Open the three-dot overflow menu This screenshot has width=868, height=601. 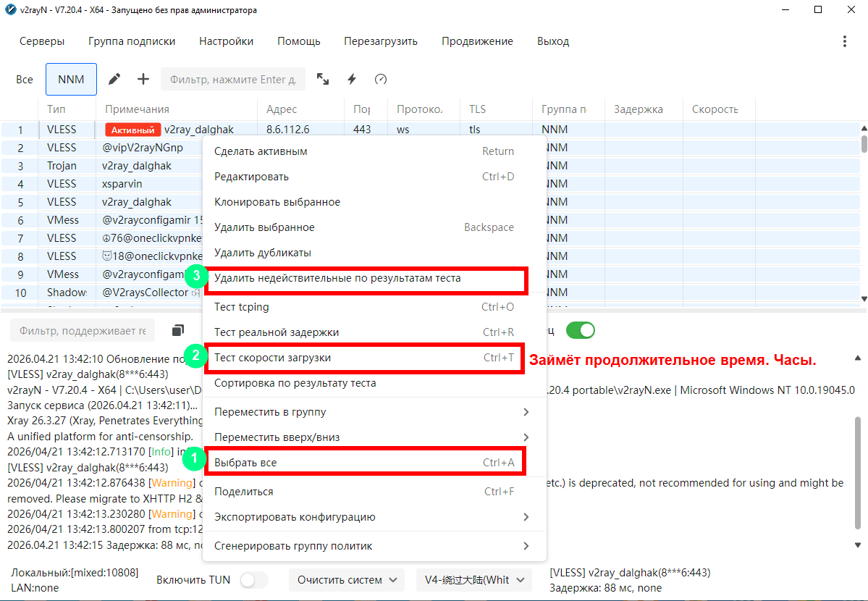(x=844, y=41)
